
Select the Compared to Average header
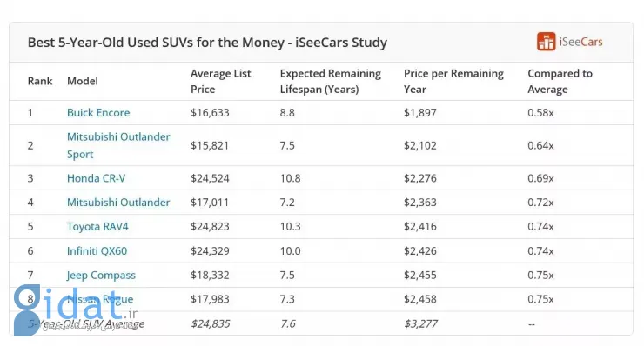(x=560, y=81)
